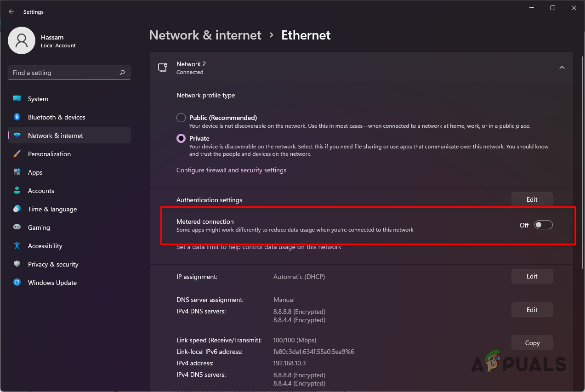Click the System monitor icon in sidebar
The image size is (585, 392).
point(17,99)
